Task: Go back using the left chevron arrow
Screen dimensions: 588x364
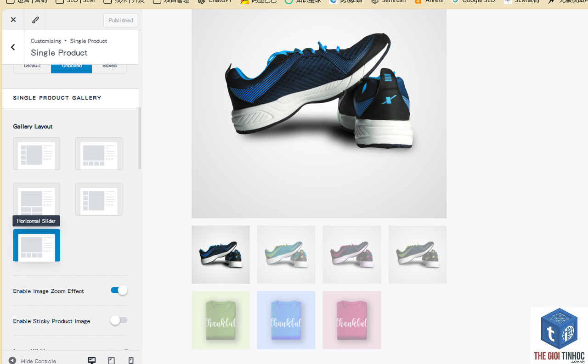Action: pos(13,47)
